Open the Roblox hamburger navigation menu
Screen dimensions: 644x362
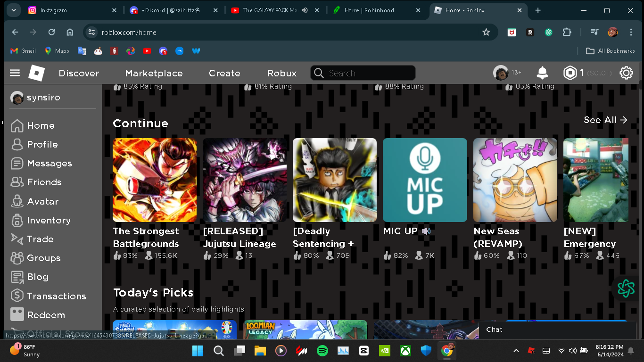[x=15, y=73]
